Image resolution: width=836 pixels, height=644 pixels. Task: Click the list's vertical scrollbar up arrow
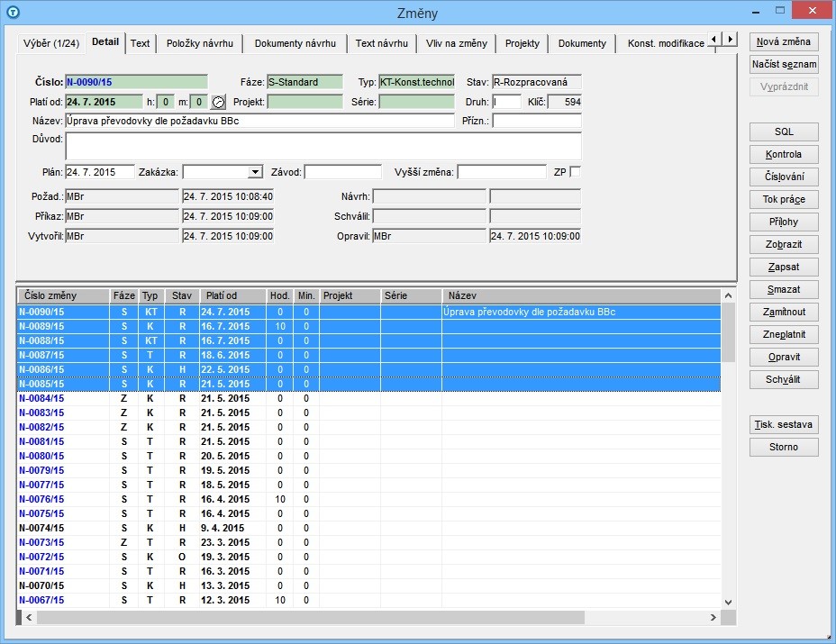(x=727, y=295)
